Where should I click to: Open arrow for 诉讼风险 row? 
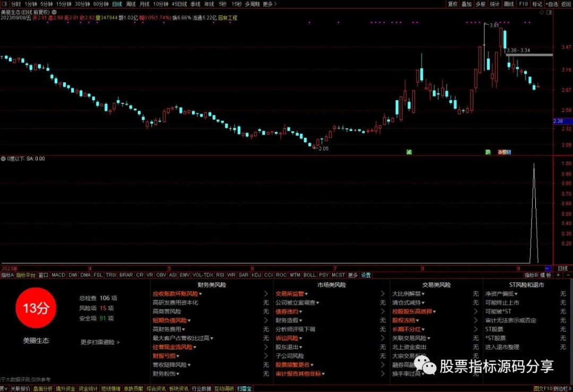click(x=383, y=338)
